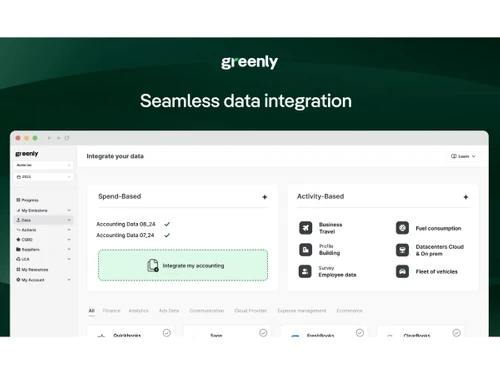Click the browser forward arrow

(58, 138)
